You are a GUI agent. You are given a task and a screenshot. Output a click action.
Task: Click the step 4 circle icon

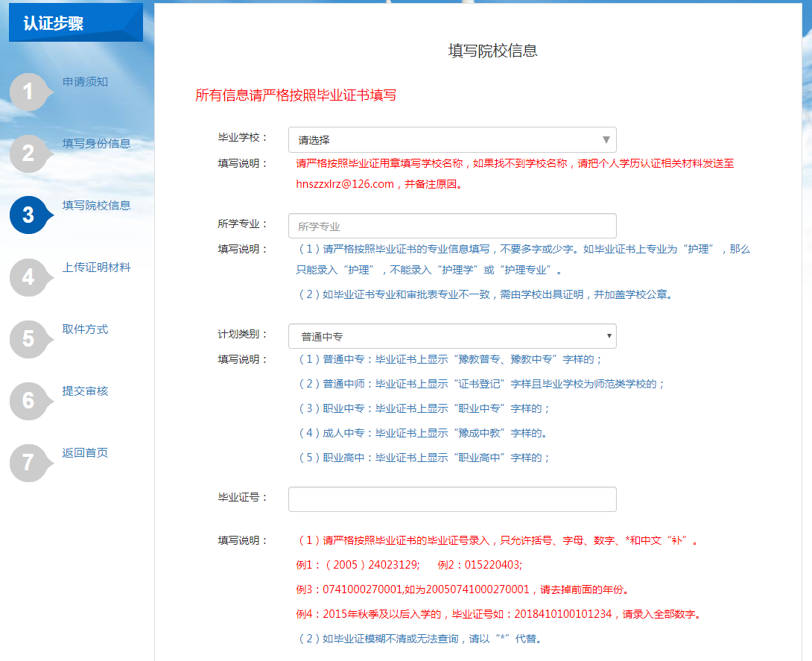tap(28, 277)
